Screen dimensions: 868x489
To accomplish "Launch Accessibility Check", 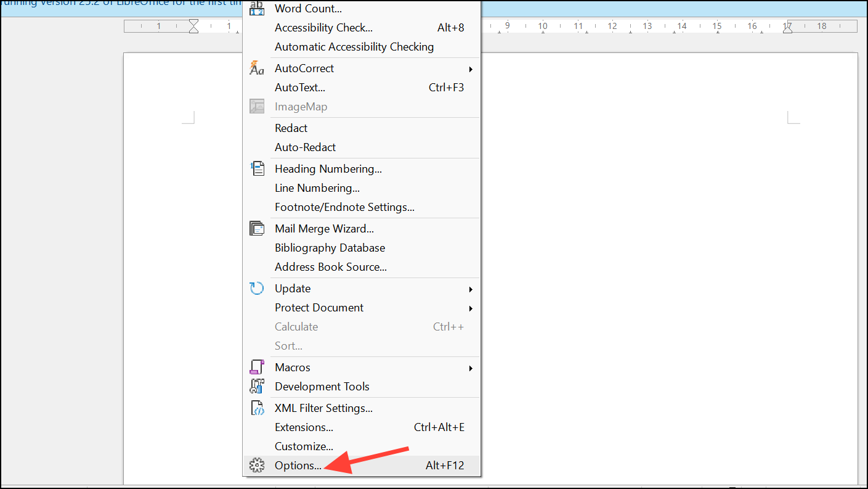I will 323,27.
